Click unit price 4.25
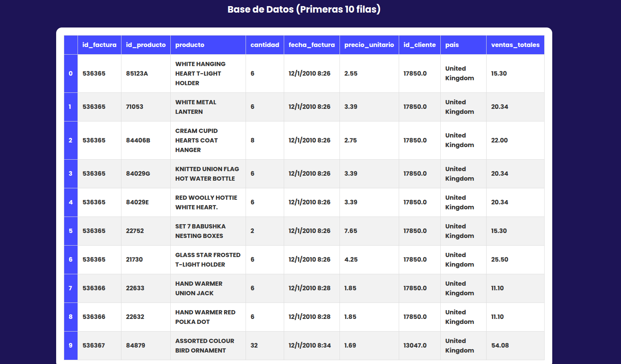Viewport: 621px width, 364px height. pyautogui.click(x=351, y=260)
